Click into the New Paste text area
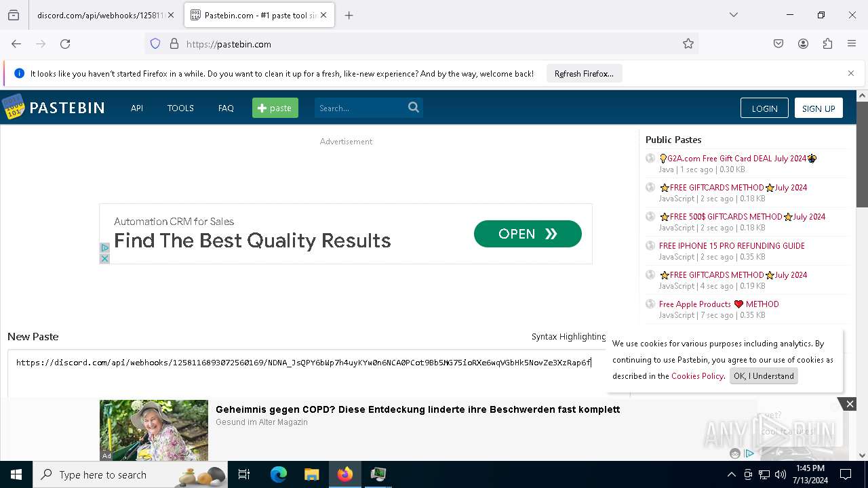Image resolution: width=868 pixels, height=488 pixels. pos(317,374)
